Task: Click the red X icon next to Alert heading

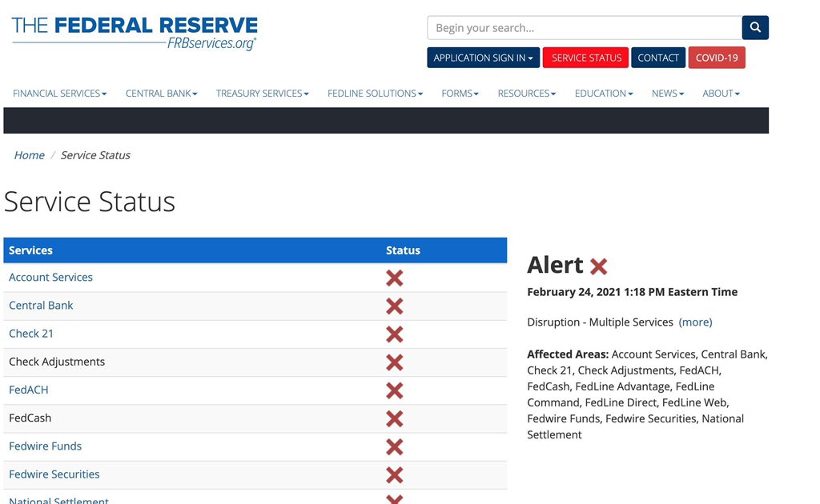Action: coord(598,266)
